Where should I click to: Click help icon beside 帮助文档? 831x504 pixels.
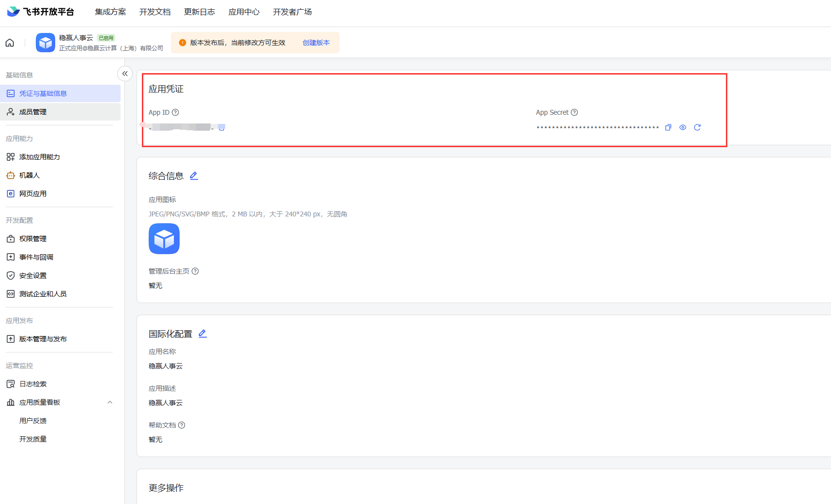pos(182,425)
